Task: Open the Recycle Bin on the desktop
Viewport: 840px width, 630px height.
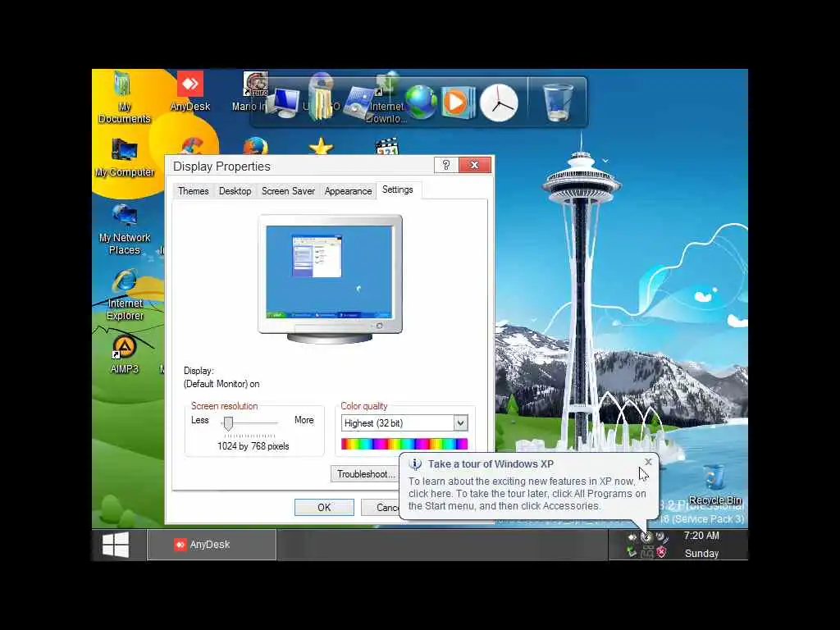Action: point(714,485)
